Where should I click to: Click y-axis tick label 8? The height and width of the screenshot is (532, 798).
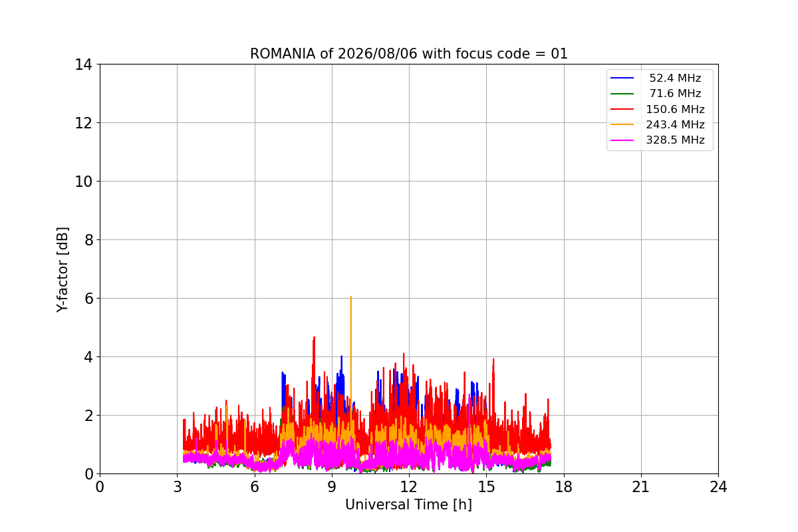tap(88, 240)
